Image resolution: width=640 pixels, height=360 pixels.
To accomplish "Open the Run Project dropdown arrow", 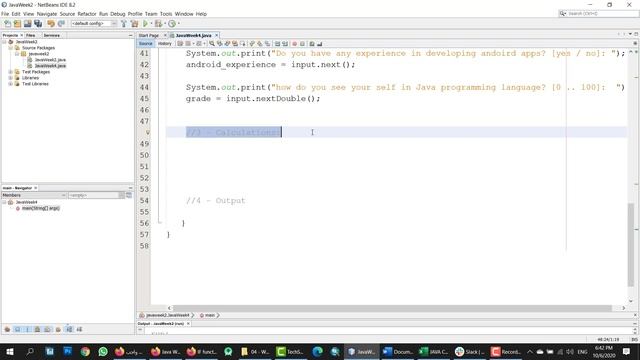I will (x=151, y=24).
